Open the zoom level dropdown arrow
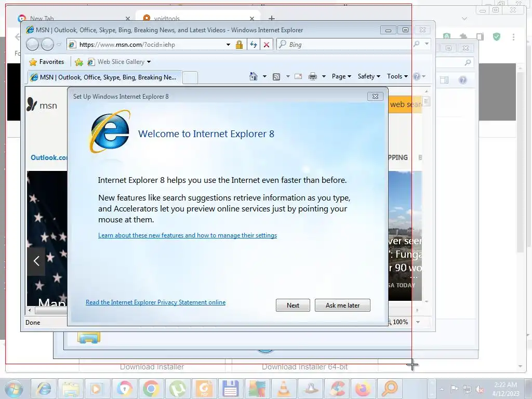 (x=418, y=322)
